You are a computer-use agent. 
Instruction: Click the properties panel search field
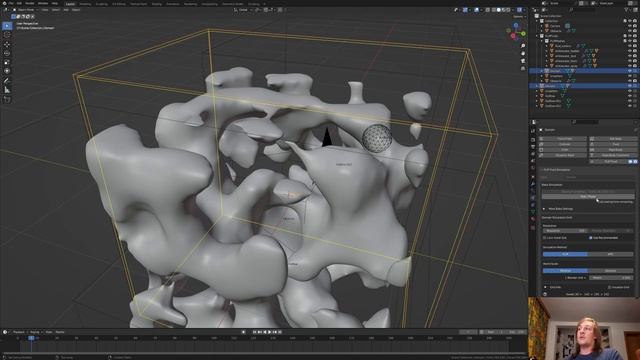(x=586, y=122)
